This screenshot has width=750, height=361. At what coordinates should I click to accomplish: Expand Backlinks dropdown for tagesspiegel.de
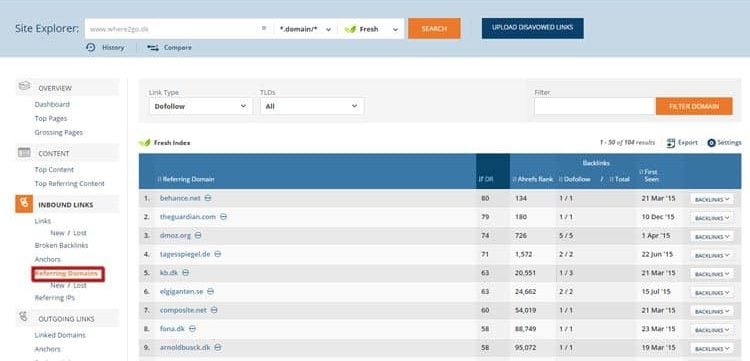click(712, 255)
